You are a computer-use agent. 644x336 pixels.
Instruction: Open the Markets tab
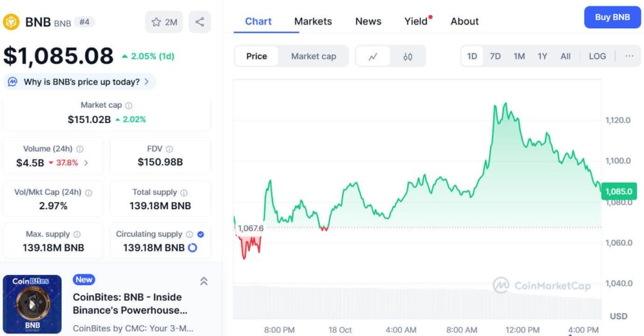pyautogui.click(x=313, y=21)
